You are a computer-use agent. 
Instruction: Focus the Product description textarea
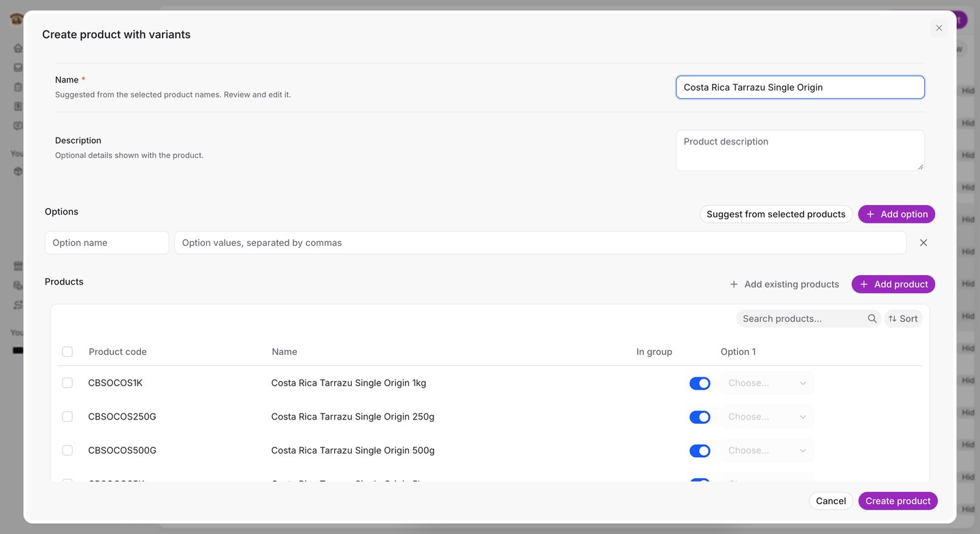point(800,151)
